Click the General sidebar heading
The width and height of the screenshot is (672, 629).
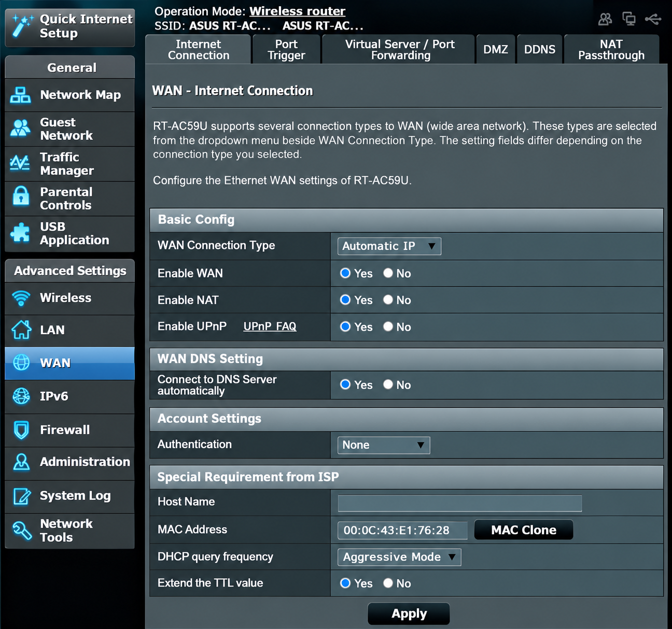pos(70,67)
